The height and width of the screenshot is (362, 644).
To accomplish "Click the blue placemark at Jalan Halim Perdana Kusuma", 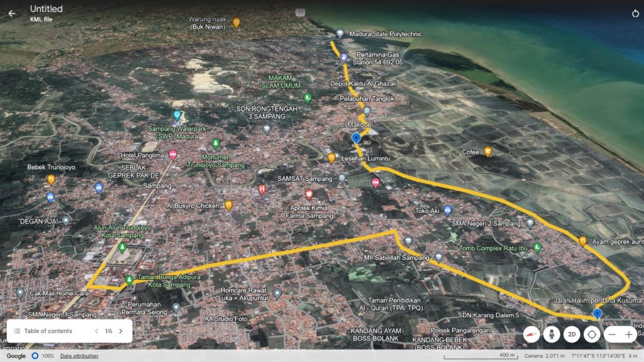I will 597,314.
